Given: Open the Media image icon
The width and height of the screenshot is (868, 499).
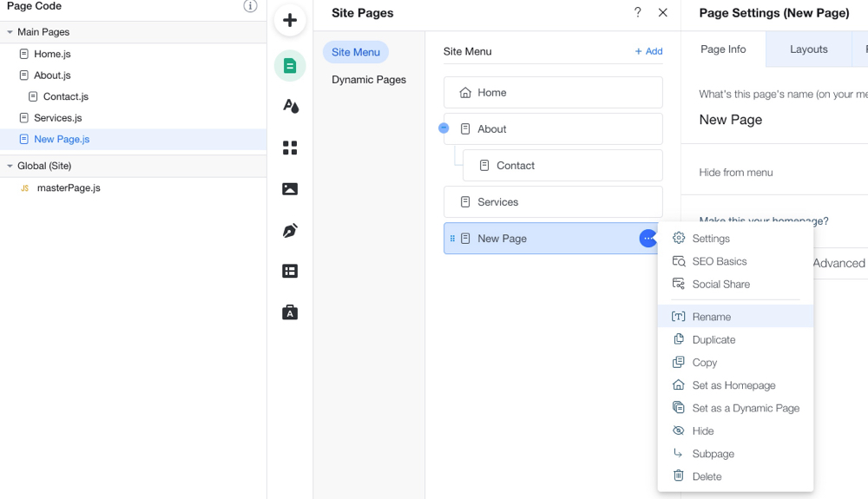Looking at the screenshot, I should coord(290,189).
